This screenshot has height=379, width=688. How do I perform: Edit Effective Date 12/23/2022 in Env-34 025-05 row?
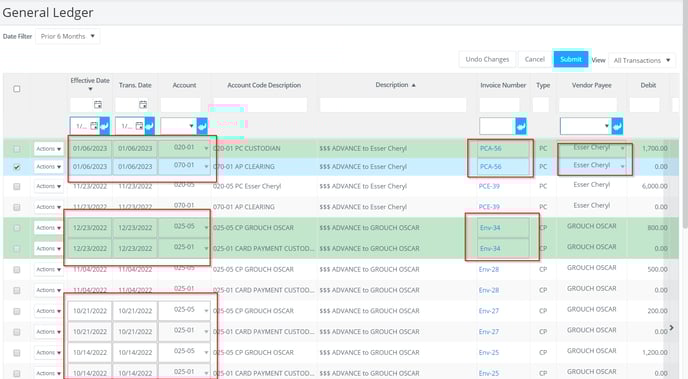(90, 228)
